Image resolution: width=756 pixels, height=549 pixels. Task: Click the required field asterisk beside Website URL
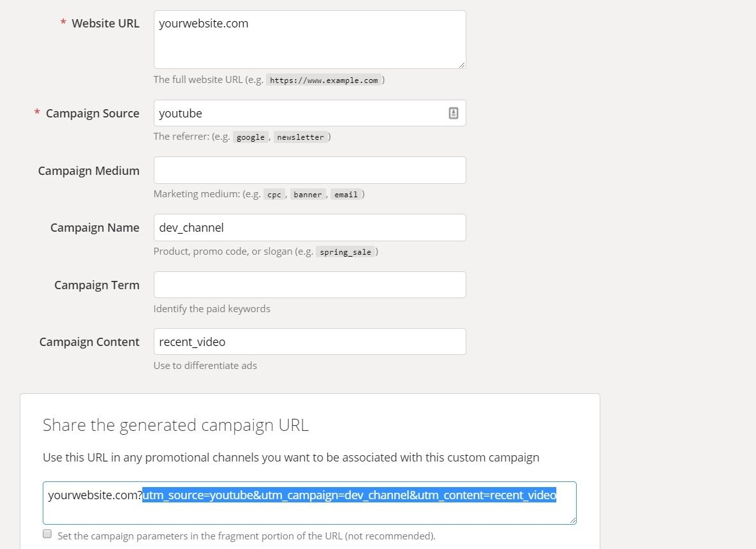tap(63, 23)
